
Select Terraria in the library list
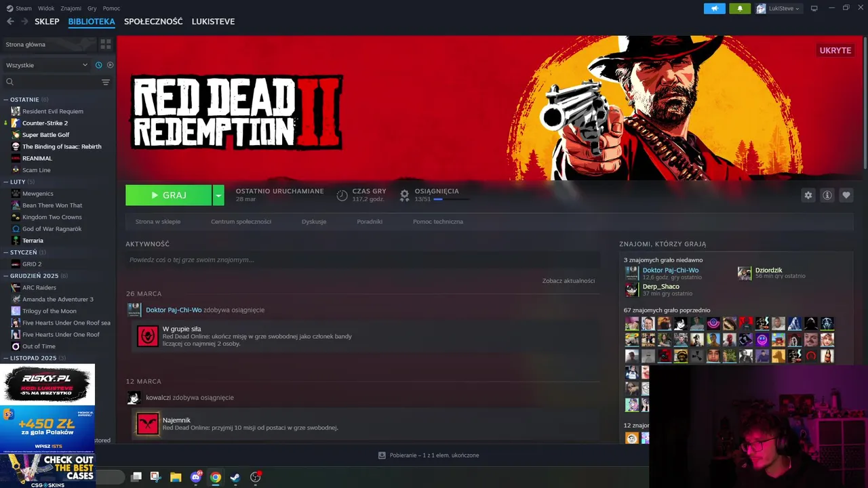(x=33, y=241)
